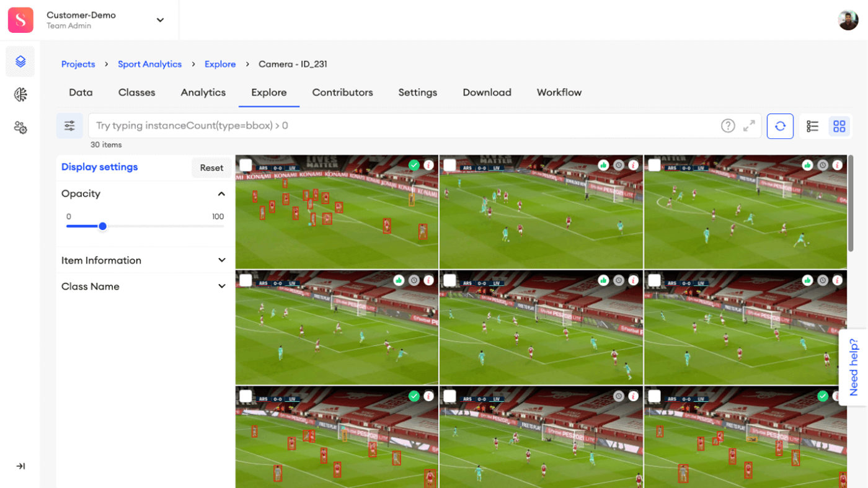Click info icon on top-right thumbnail
This screenshot has height=488, width=868.
(837, 165)
